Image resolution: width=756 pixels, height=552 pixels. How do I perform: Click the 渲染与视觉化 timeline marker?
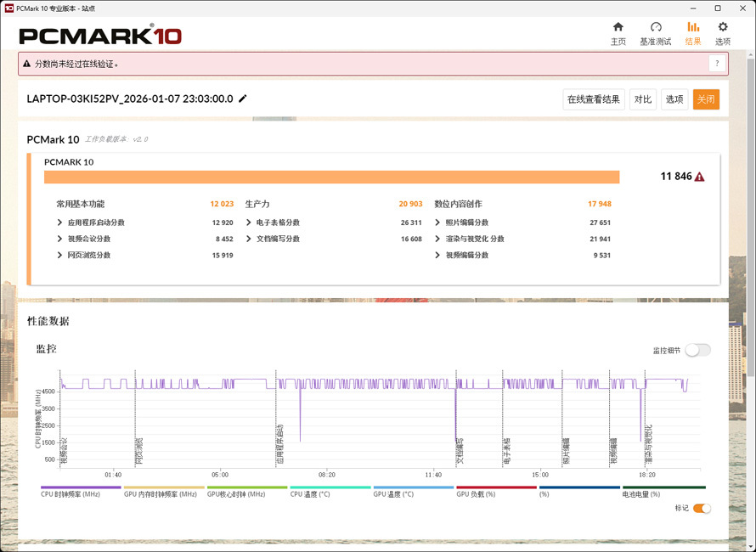coord(650,444)
